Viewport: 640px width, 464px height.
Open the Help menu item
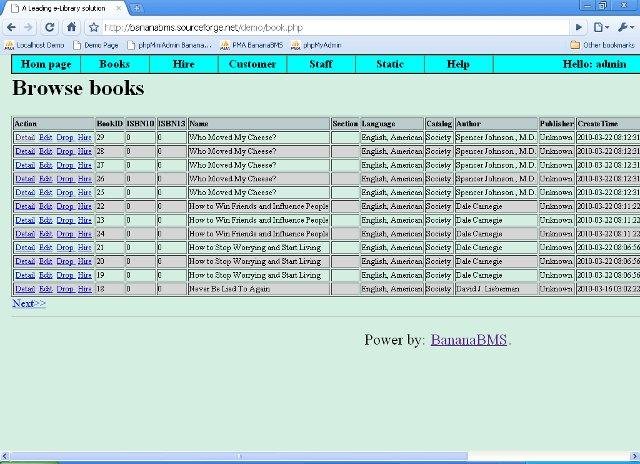458,64
